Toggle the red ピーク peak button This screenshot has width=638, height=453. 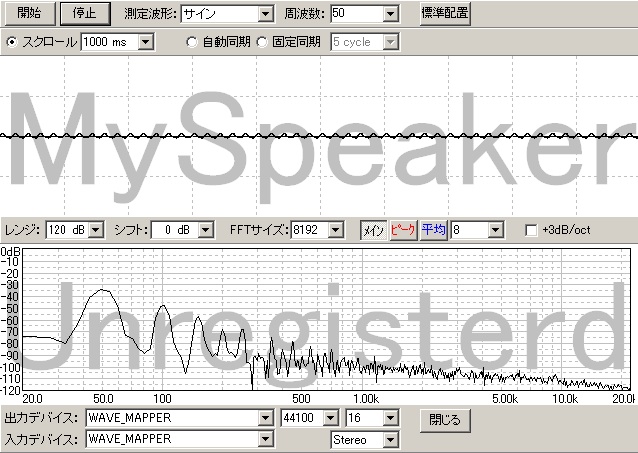pyautogui.click(x=403, y=230)
